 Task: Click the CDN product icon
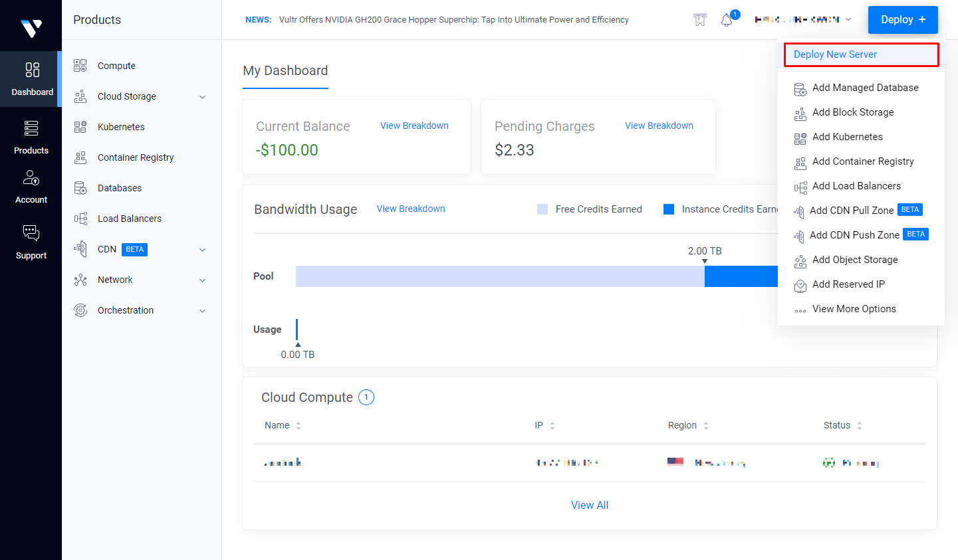pos(80,249)
